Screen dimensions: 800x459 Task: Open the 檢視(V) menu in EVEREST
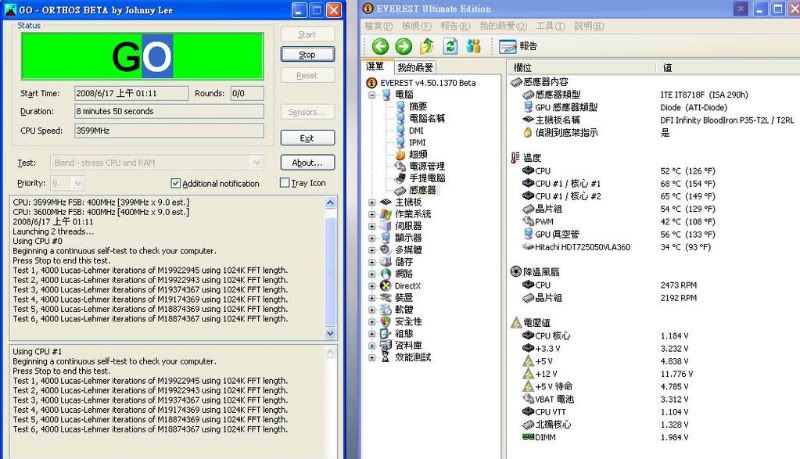pyautogui.click(x=417, y=26)
